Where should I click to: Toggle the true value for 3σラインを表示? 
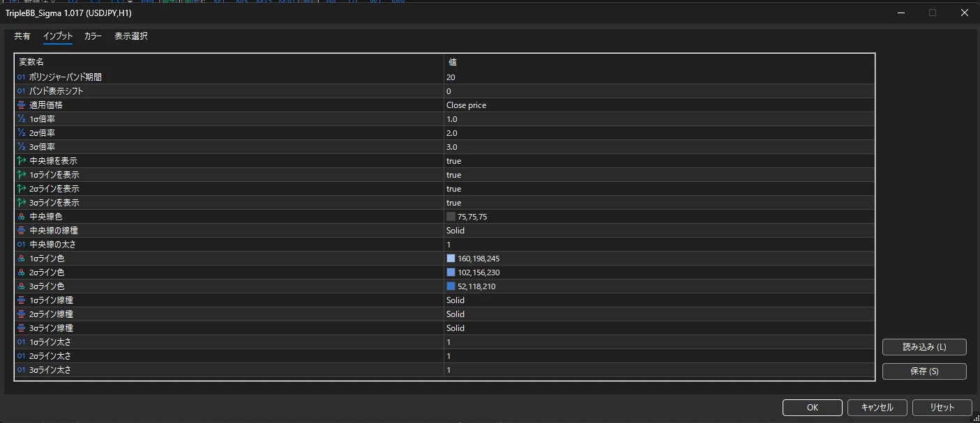point(453,203)
